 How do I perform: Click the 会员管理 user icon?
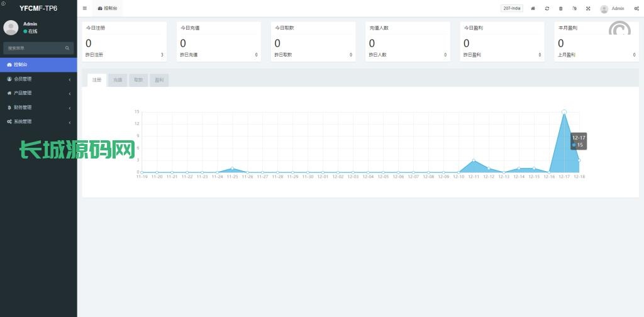pyautogui.click(x=9, y=79)
